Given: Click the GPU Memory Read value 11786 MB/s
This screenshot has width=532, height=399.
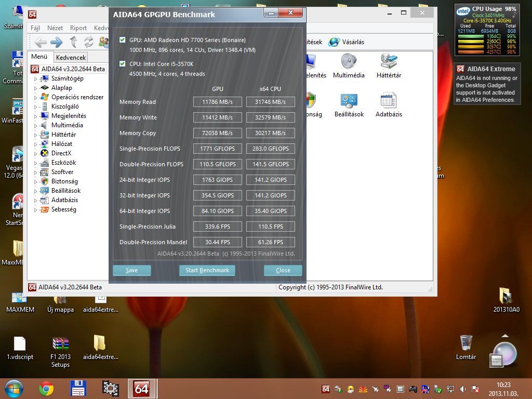Looking at the screenshot, I should point(218,102).
